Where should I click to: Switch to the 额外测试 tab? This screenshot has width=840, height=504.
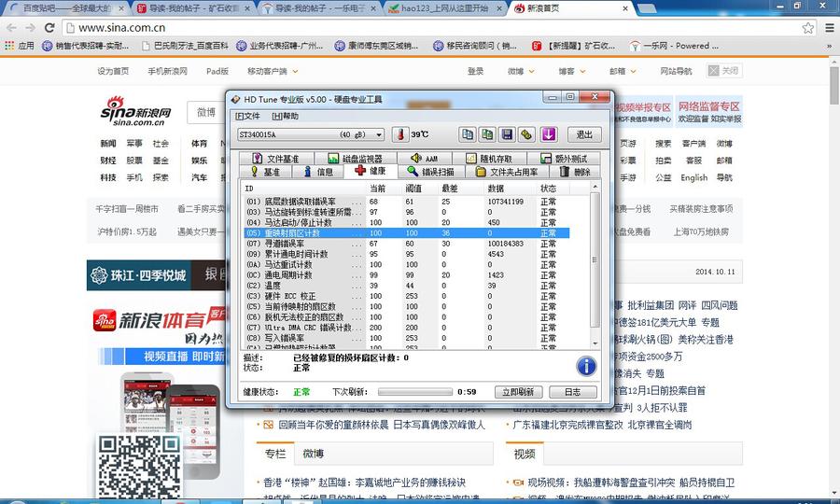tap(564, 159)
